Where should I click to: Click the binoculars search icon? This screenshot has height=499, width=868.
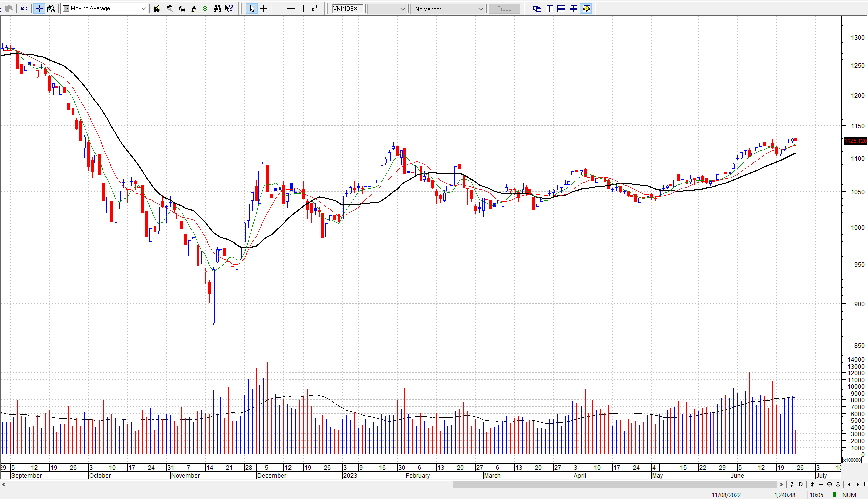[x=217, y=9]
